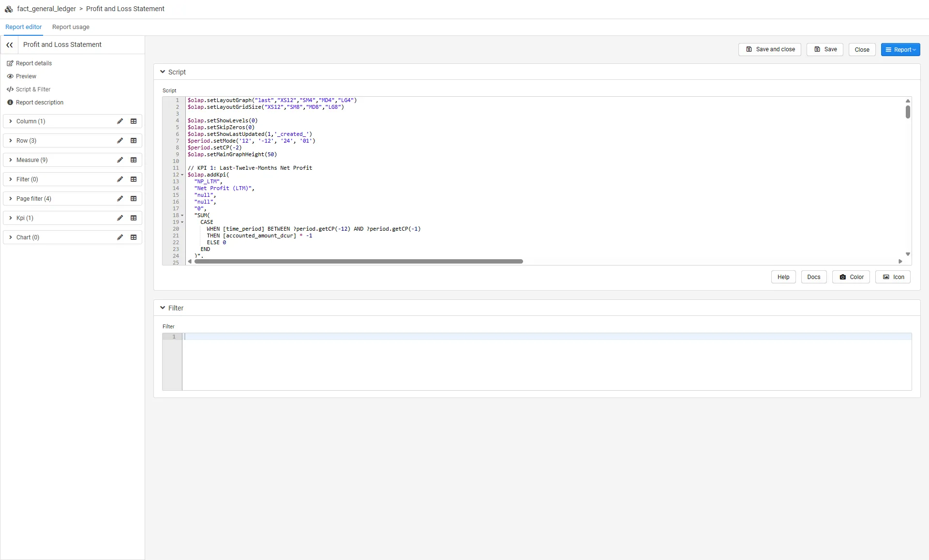Click the script vertical scrollbar thumb
Screen dimensions: 929x560
908,112
